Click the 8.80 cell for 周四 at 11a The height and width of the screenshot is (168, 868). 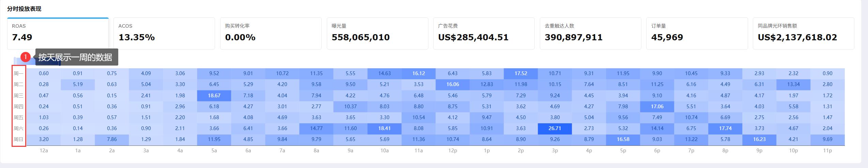pyautogui.click(x=418, y=107)
